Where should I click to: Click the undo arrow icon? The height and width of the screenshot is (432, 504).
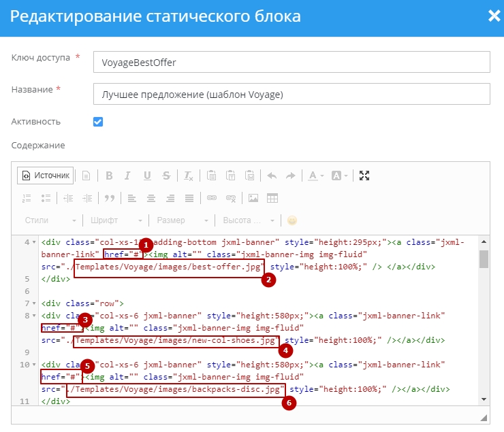pyautogui.click(x=272, y=176)
